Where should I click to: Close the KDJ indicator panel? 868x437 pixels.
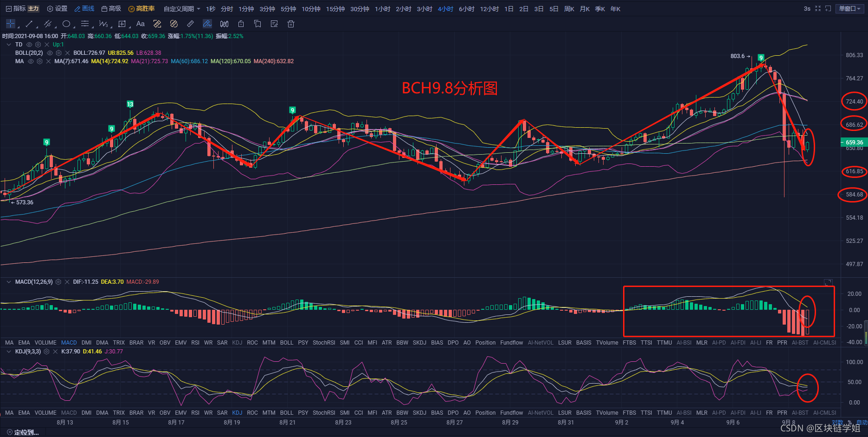pyautogui.click(x=55, y=352)
